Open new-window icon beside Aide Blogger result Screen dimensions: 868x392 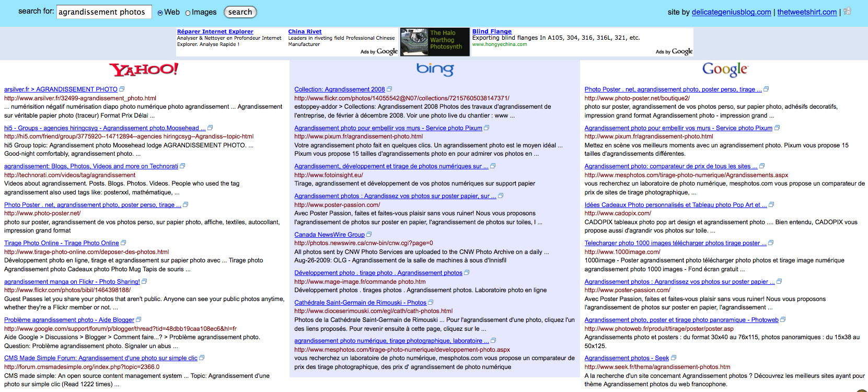click(138, 320)
